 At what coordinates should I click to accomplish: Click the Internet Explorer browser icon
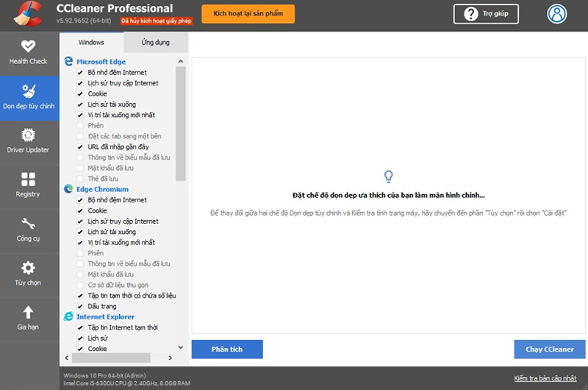[x=68, y=316]
